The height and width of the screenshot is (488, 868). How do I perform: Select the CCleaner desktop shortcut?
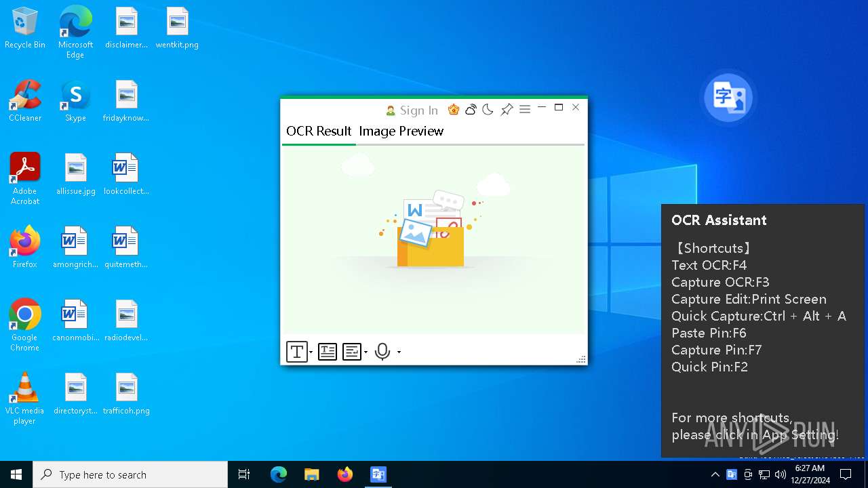point(25,102)
